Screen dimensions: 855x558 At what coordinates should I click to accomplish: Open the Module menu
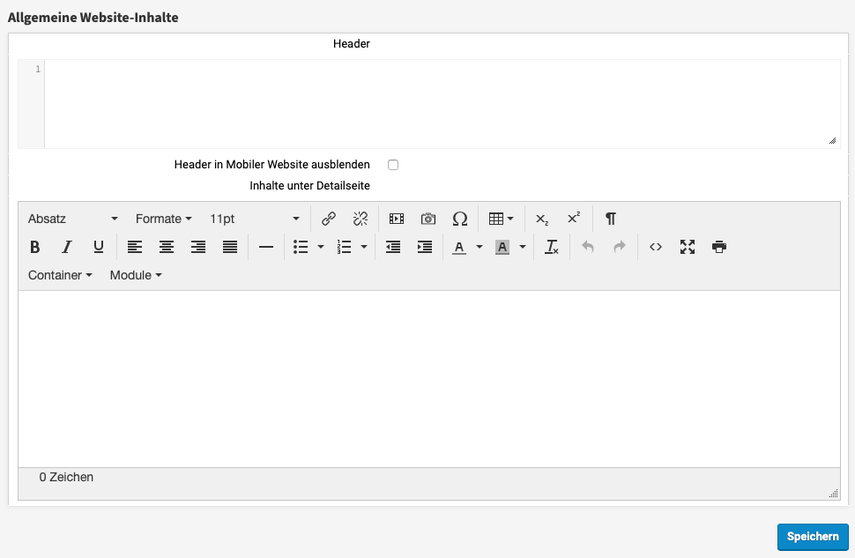[x=135, y=275]
